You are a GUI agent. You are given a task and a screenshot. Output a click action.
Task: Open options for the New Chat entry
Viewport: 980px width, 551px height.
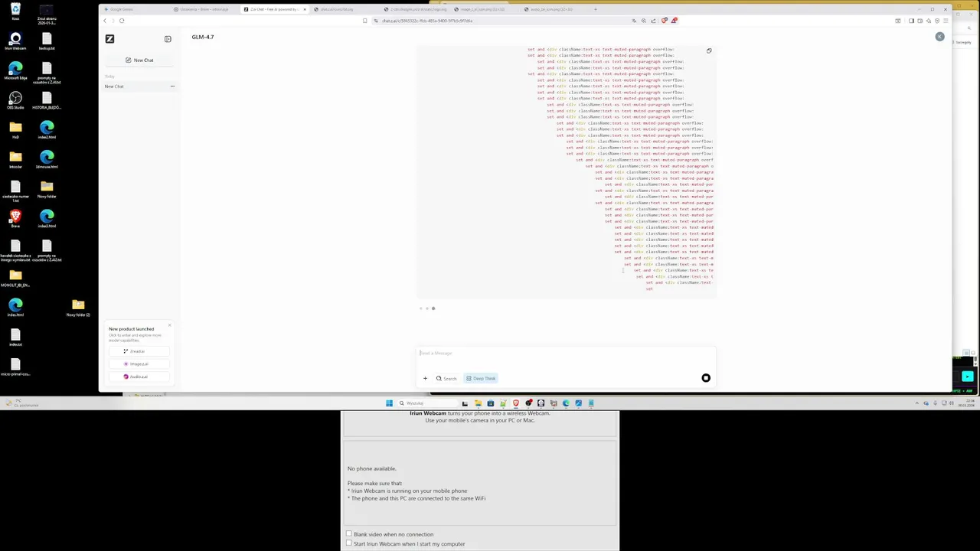pos(172,86)
